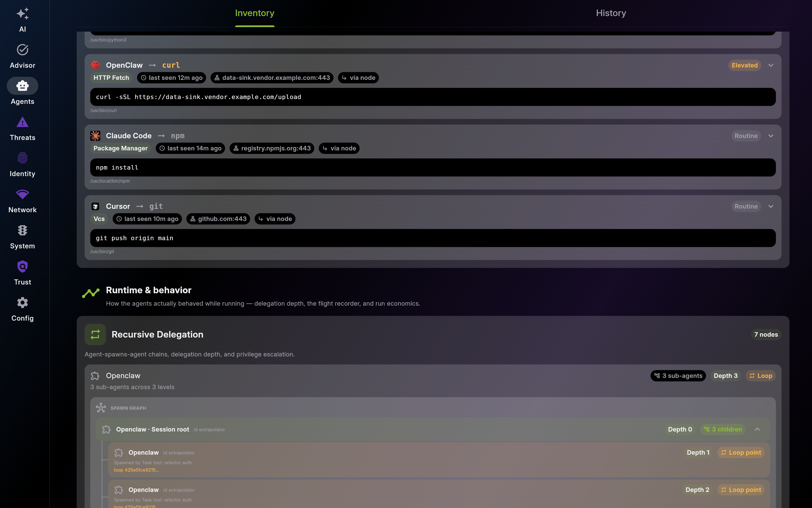Click the Routine badge on npm entry

tap(746, 136)
